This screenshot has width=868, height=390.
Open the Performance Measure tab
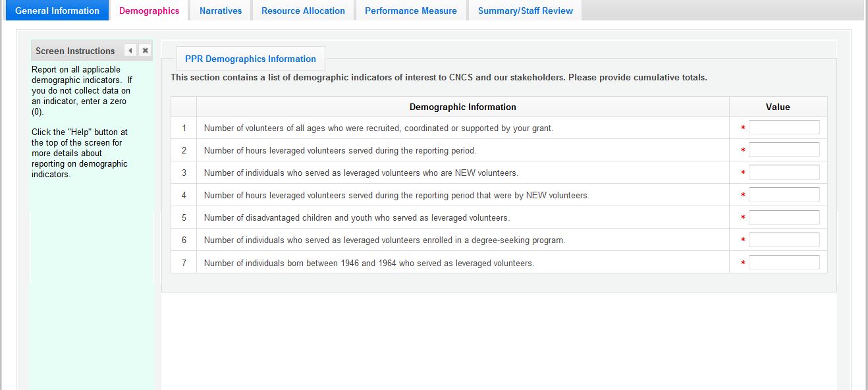click(x=410, y=11)
